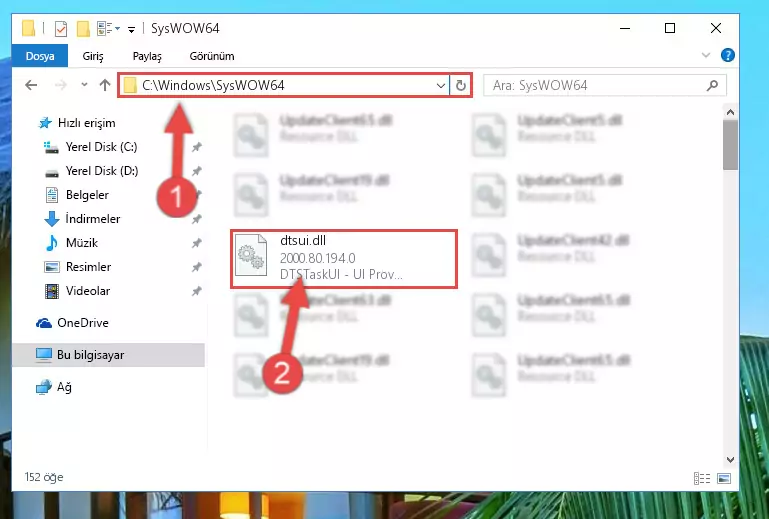The width and height of the screenshot is (769, 519).
Task: Maximize the SysWOW64 window
Action: pos(670,28)
